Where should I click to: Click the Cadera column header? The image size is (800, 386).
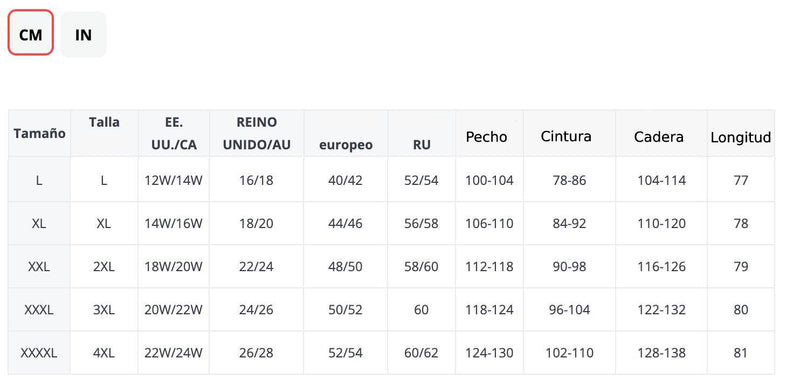point(659,137)
